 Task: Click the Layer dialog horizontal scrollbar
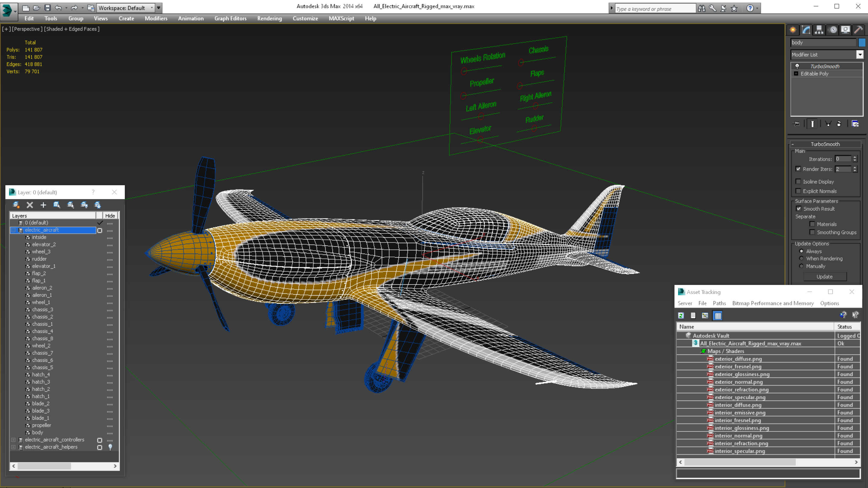pyautogui.click(x=64, y=466)
